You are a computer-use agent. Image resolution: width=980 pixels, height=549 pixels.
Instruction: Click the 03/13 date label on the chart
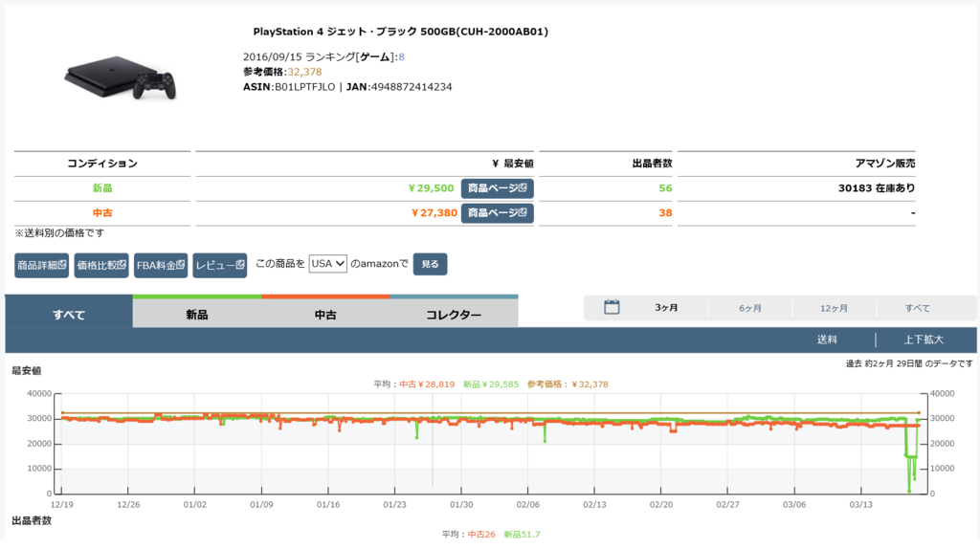(x=860, y=505)
